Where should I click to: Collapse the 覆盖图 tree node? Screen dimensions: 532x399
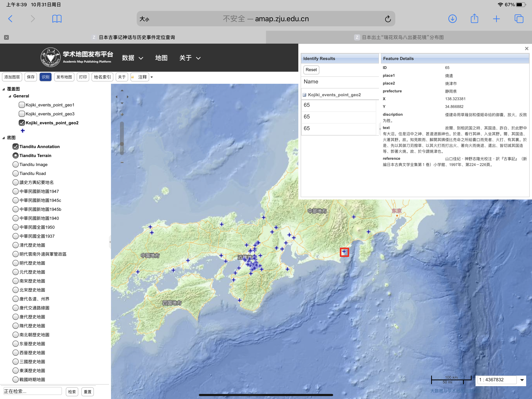[4, 89]
